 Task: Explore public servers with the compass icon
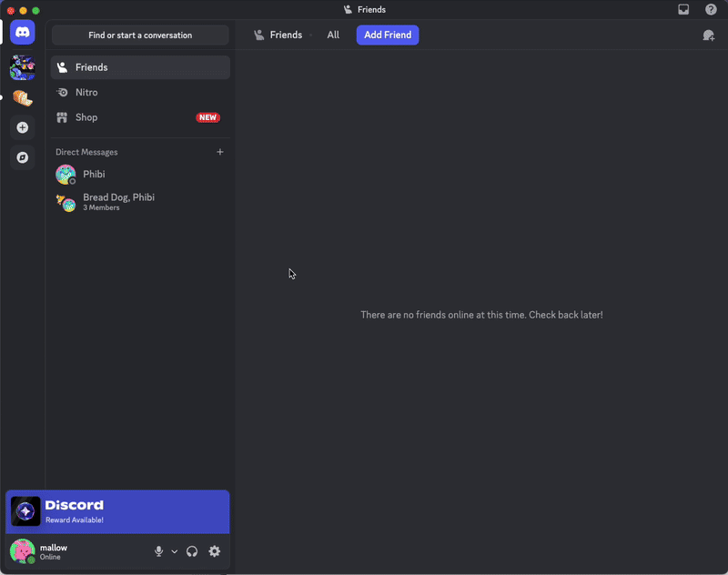[x=22, y=157]
